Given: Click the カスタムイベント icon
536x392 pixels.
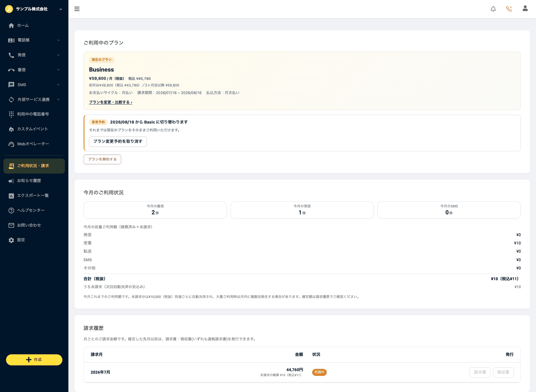Looking at the screenshot, I should tap(11, 129).
